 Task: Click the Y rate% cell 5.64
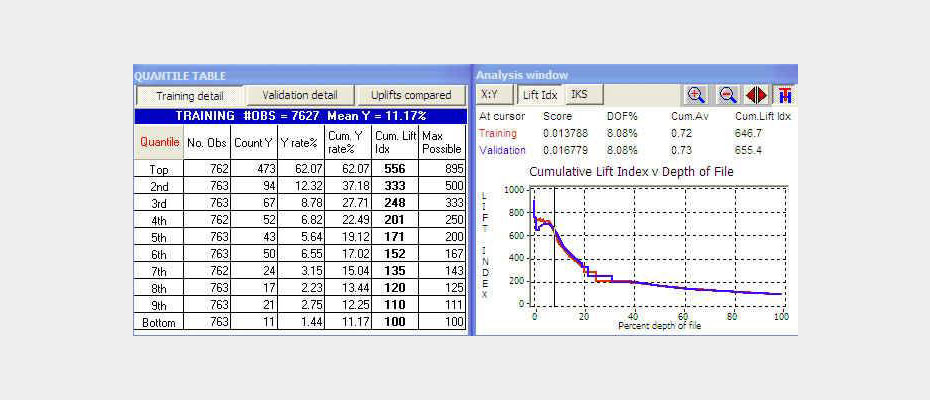coord(301,237)
